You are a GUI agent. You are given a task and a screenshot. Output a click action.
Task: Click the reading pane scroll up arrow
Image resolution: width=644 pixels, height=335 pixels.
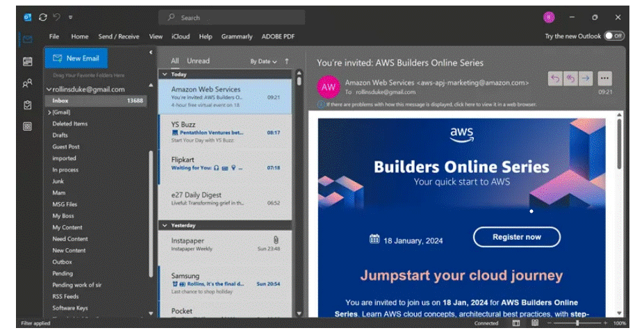pos(619,115)
